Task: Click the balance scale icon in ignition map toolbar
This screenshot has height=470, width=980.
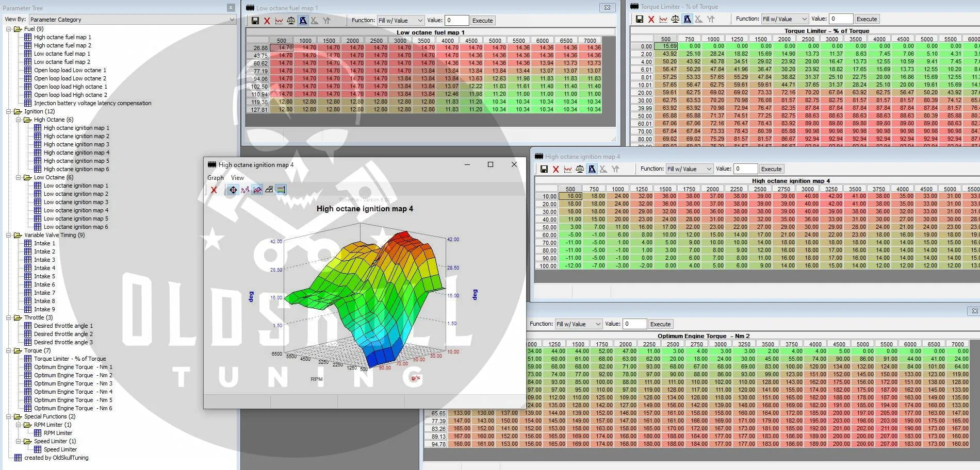Action: pyautogui.click(x=580, y=169)
